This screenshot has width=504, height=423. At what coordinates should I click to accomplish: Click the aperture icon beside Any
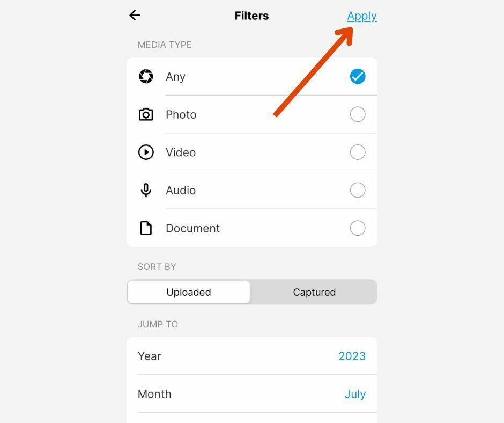coord(146,76)
